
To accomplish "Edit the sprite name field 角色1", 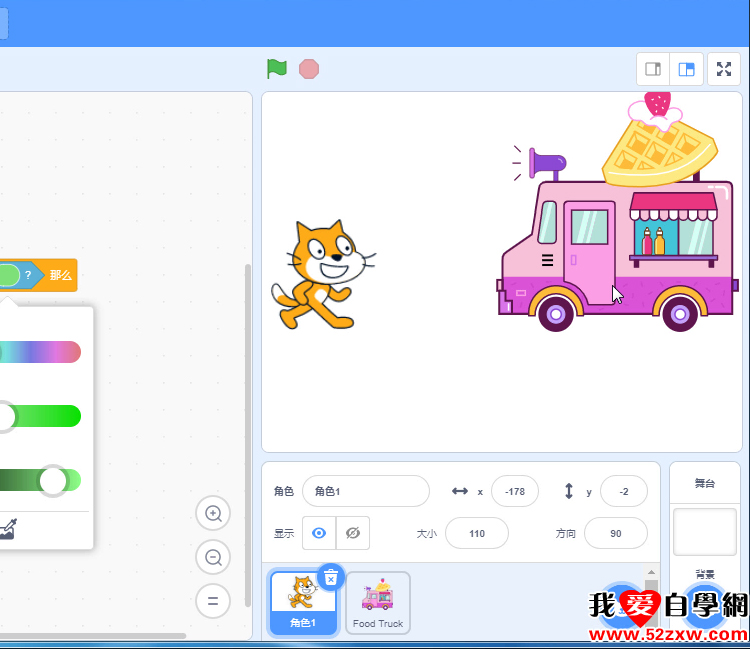I will point(366,491).
